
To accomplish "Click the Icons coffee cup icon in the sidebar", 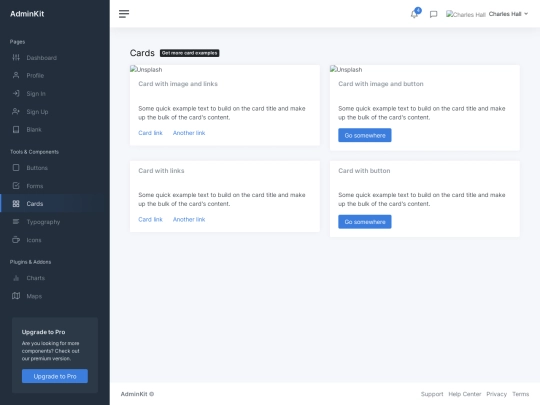I will pyautogui.click(x=16, y=240).
